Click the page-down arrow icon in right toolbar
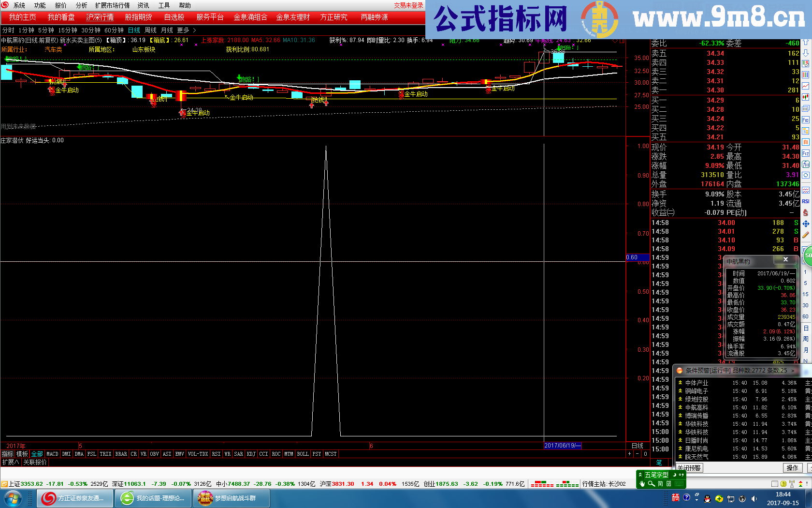812x508 pixels. [x=806, y=53]
